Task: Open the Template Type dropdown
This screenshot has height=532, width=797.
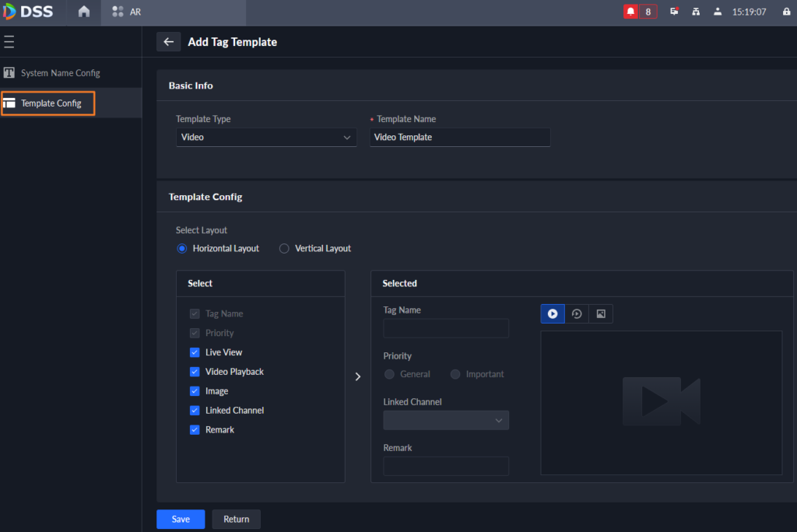Action: 265,137
